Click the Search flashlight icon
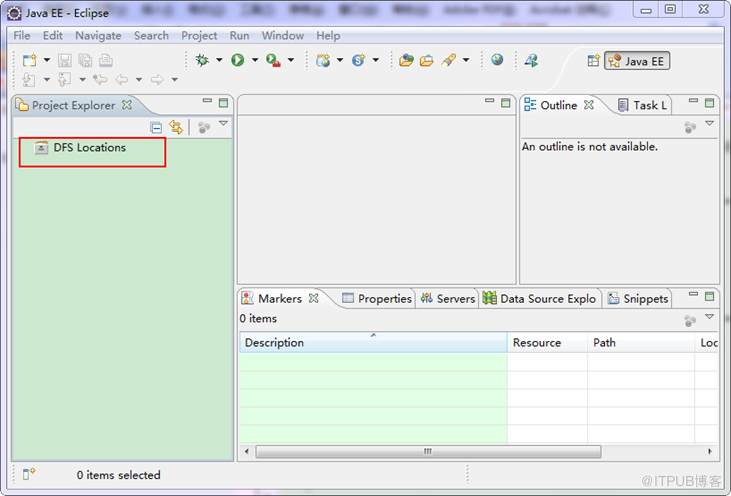The height and width of the screenshot is (496, 731). (448, 60)
